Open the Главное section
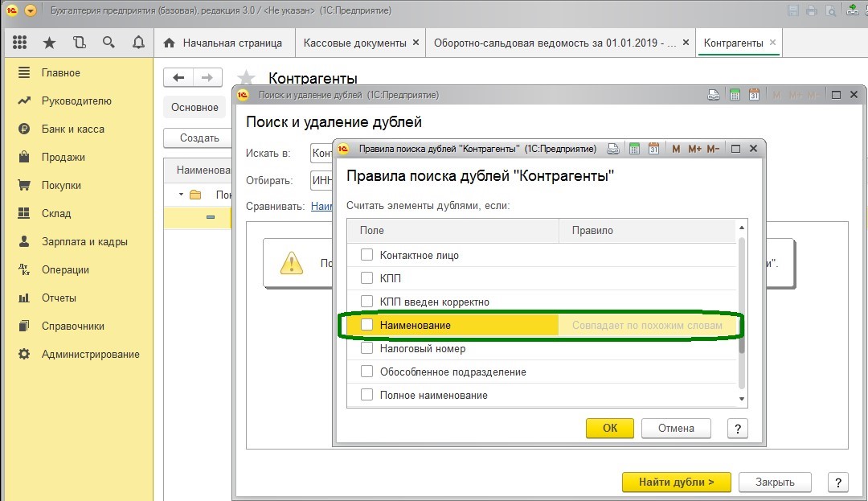This screenshot has height=501, width=868. [x=60, y=72]
